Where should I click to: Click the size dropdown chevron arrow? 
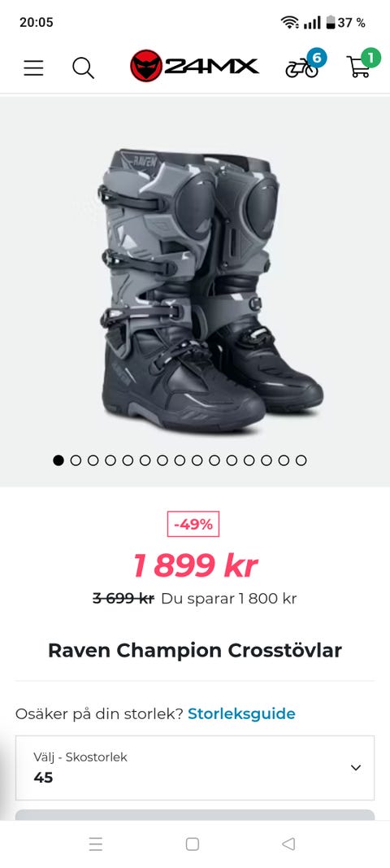pos(356,768)
